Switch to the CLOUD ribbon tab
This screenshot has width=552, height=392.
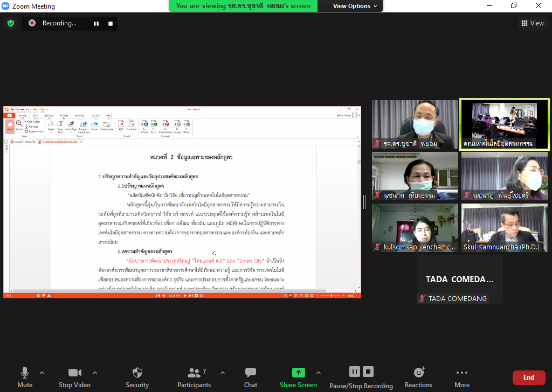96,116
